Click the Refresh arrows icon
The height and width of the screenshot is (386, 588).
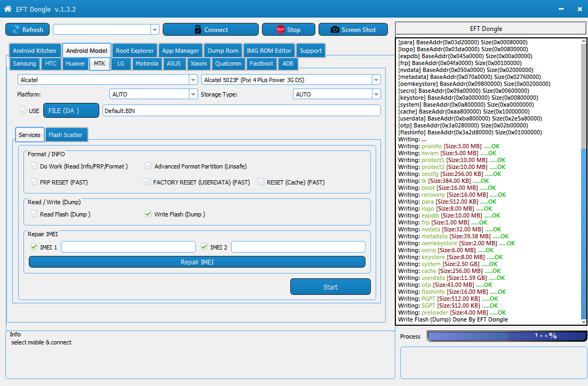tap(16, 30)
